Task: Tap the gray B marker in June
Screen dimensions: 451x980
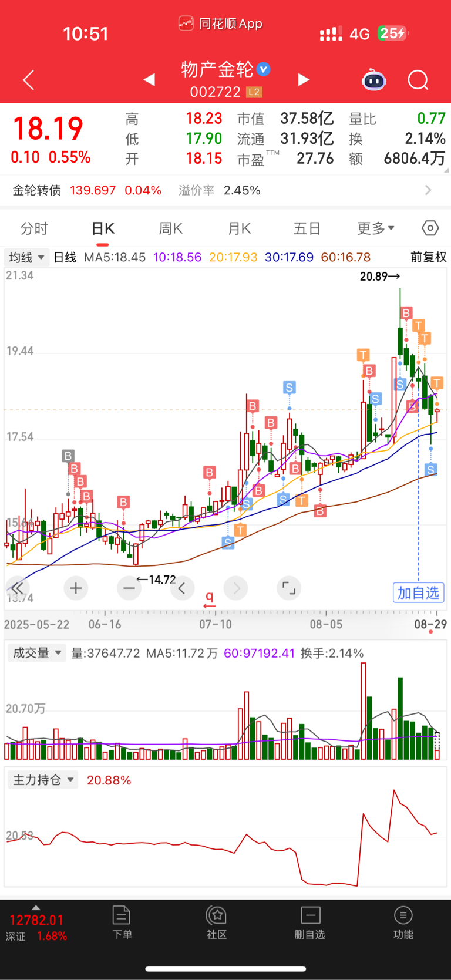Action: click(x=68, y=456)
